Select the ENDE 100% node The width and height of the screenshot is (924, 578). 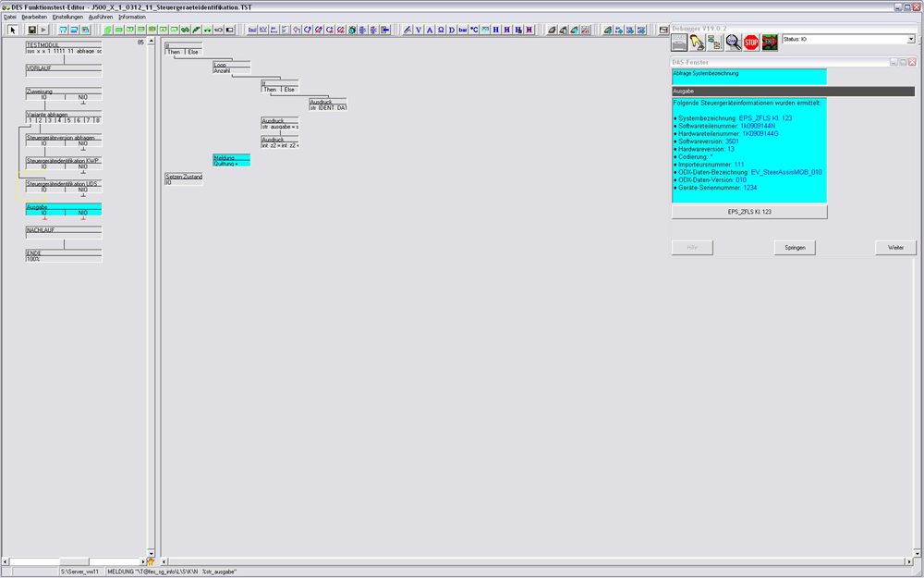(x=64, y=256)
